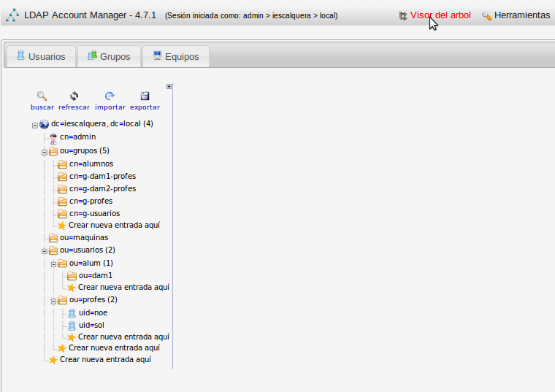The height and width of the screenshot is (392, 555).
Task: Select the uid=sol entry
Action: coord(92,325)
